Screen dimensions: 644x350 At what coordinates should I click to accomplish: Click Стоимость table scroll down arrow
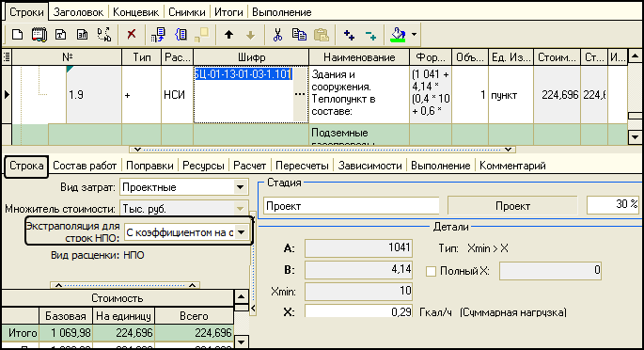click(x=241, y=341)
